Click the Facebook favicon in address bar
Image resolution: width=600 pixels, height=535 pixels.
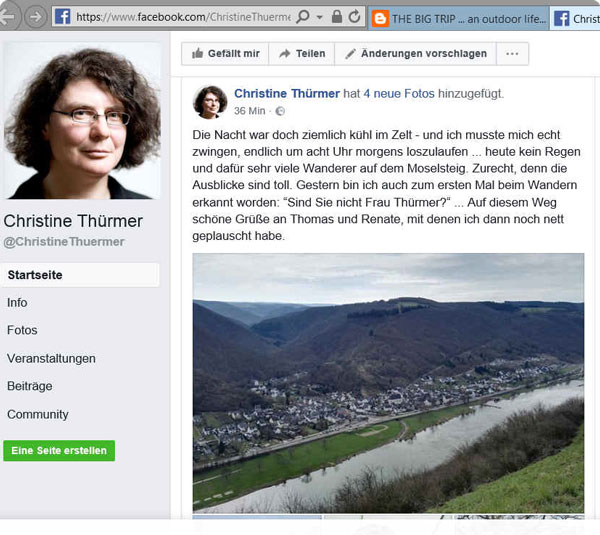[62, 17]
